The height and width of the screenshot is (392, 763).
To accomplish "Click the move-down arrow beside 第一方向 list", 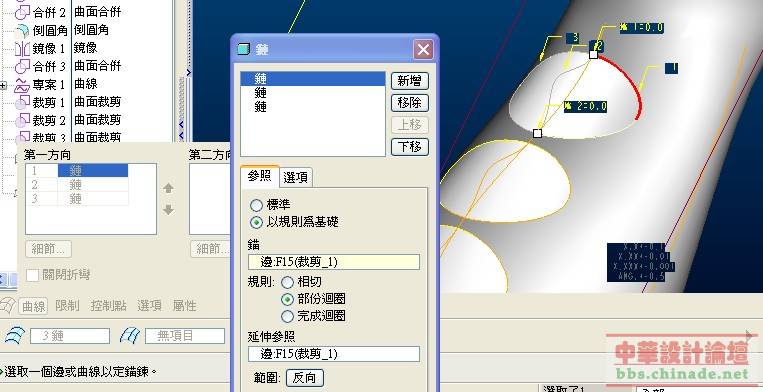I will (168, 210).
